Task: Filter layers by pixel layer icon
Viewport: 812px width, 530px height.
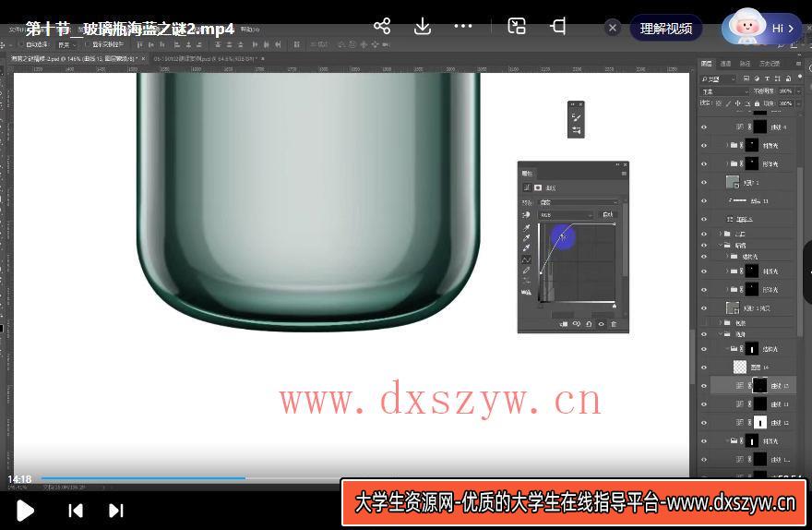Action: tap(746, 78)
